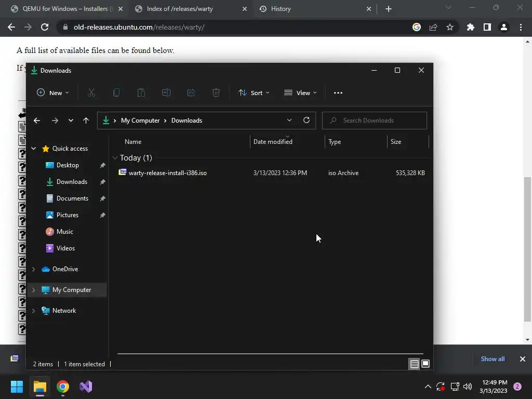
Task: Share this page icon in Chrome
Action: tap(433, 27)
